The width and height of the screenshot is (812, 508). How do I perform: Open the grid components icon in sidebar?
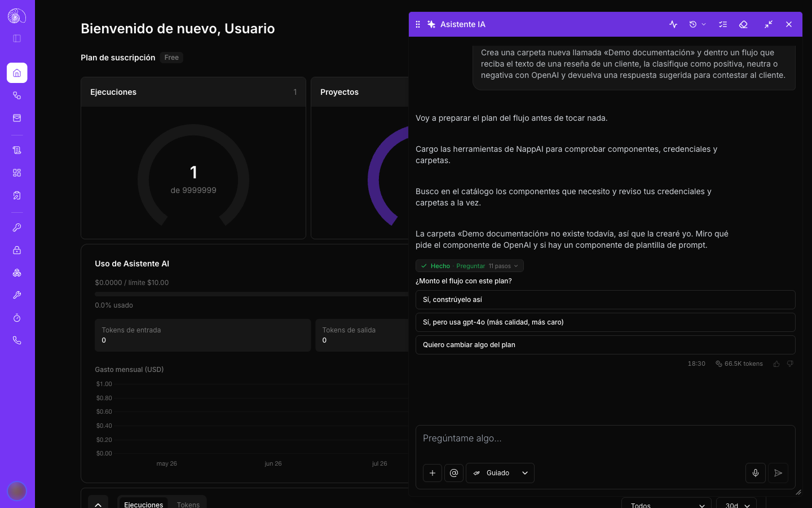tap(17, 173)
